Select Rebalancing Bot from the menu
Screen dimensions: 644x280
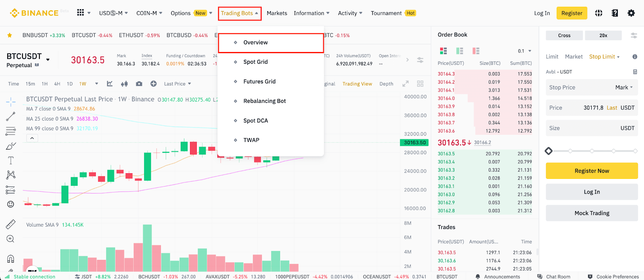tap(271, 101)
